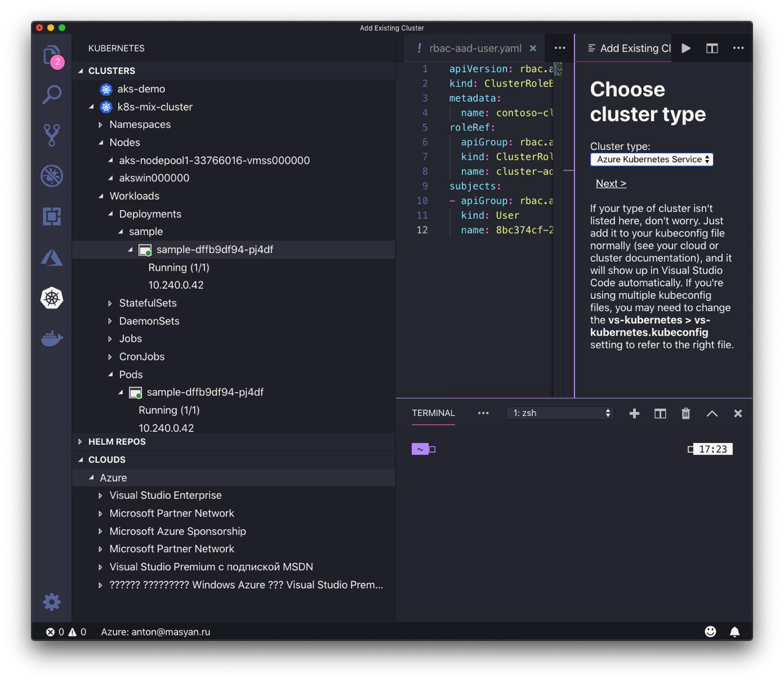
Task: Click the terminal prompt area
Action: (424, 449)
